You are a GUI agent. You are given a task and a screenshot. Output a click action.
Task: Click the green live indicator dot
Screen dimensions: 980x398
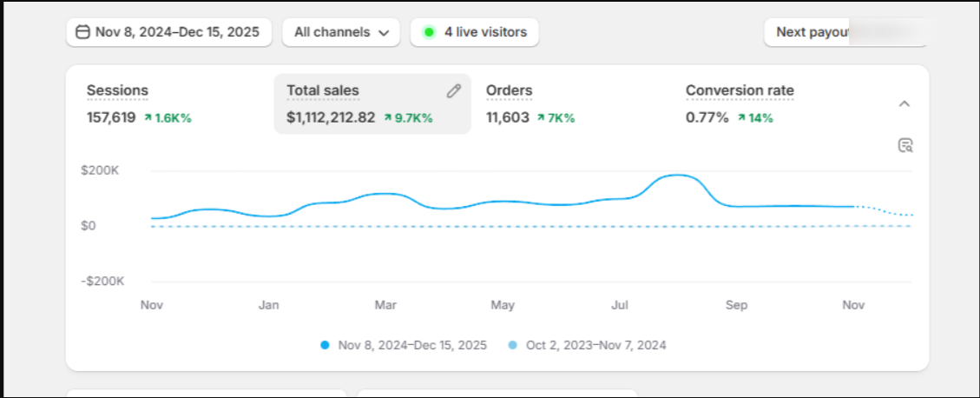pyautogui.click(x=429, y=32)
